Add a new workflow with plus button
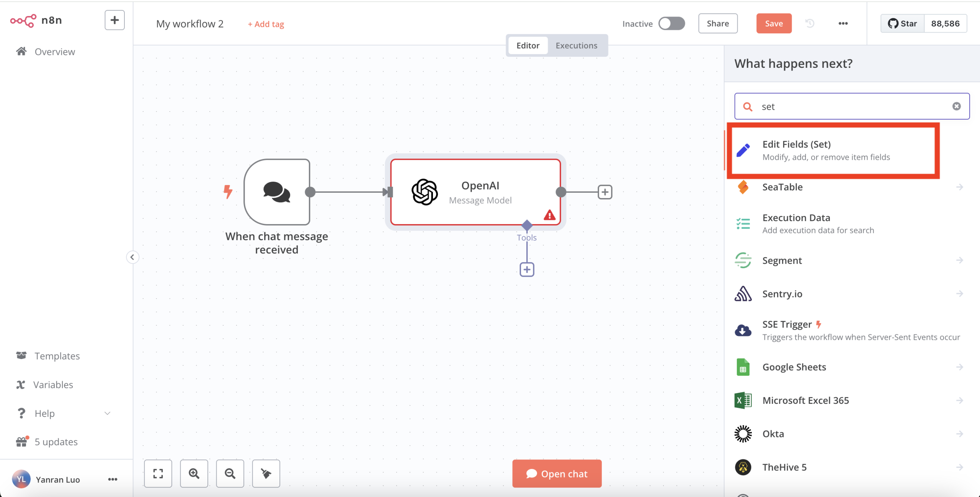The image size is (980, 497). [114, 20]
